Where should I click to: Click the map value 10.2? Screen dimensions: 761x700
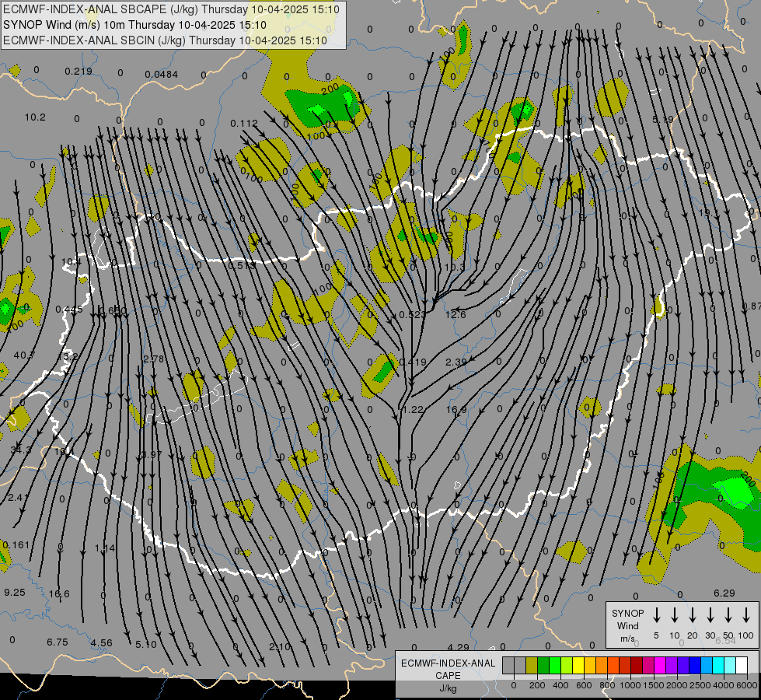click(x=35, y=117)
